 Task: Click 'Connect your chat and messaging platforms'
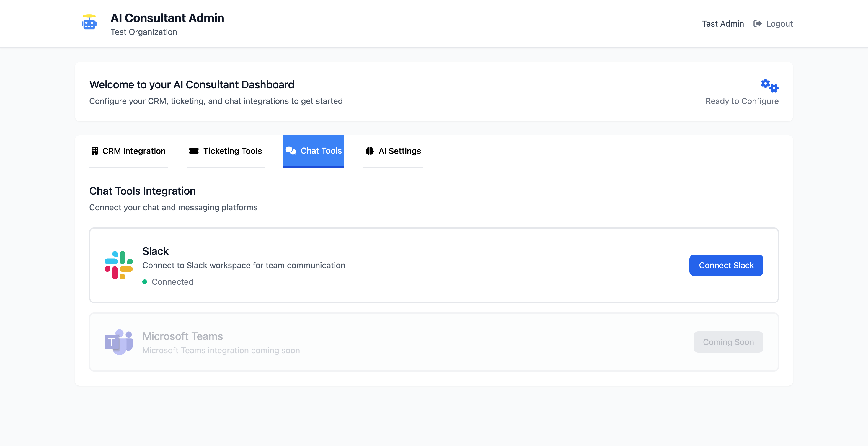click(174, 207)
